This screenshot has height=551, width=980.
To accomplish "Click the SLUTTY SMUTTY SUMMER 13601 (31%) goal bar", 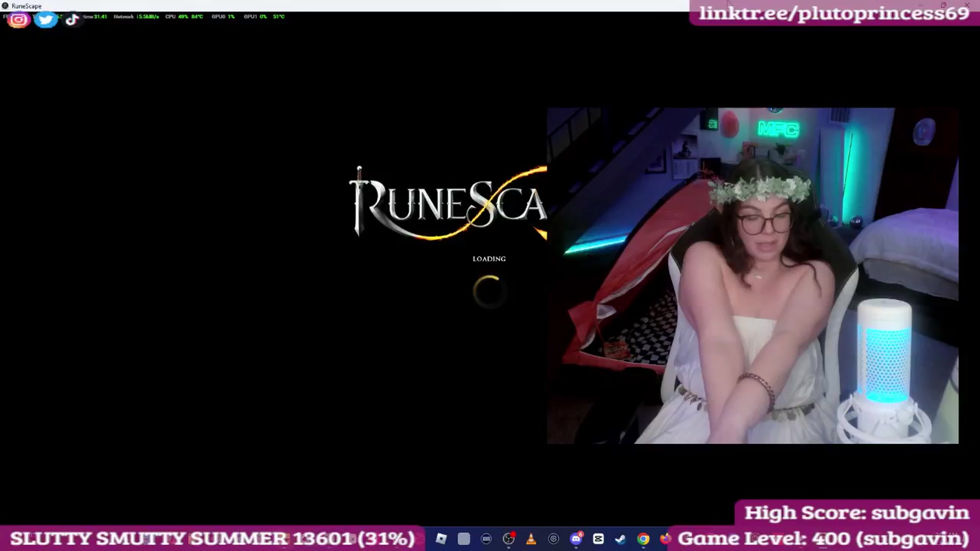I will (x=212, y=539).
